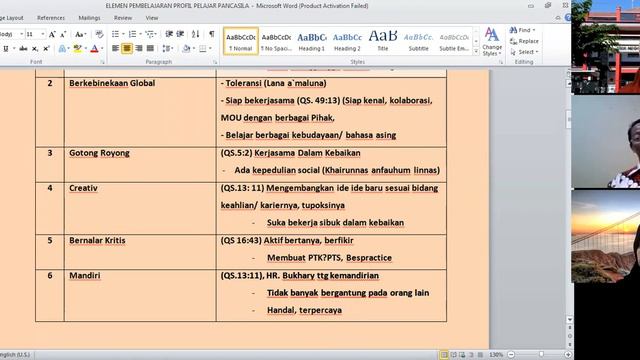640x360 pixels.
Task: Click the Shrink Font icon
Action: pyautogui.click(x=63, y=34)
